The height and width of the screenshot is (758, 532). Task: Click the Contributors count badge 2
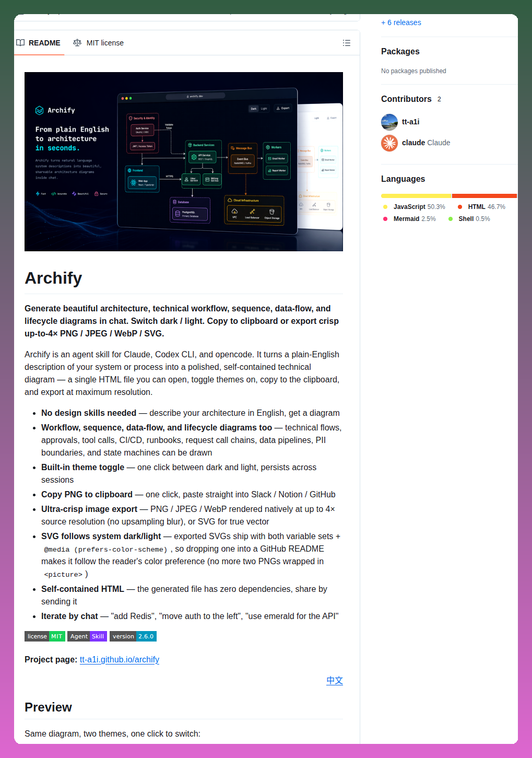pos(439,99)
